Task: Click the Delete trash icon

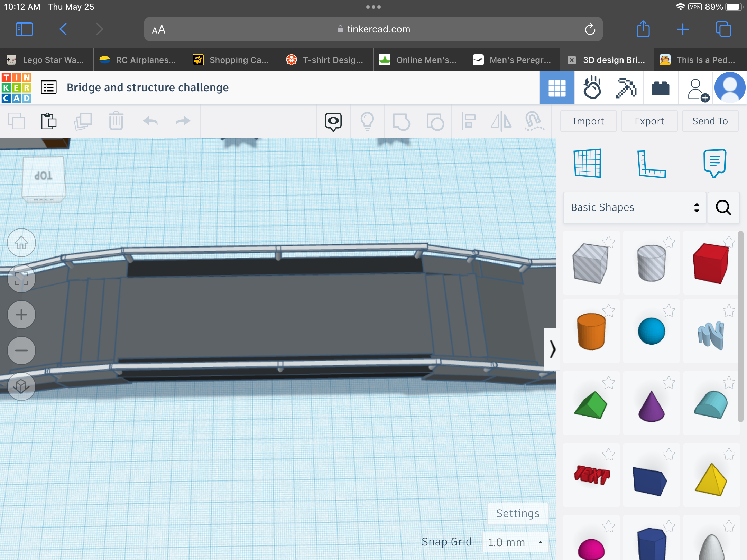Action: (116, 121)
